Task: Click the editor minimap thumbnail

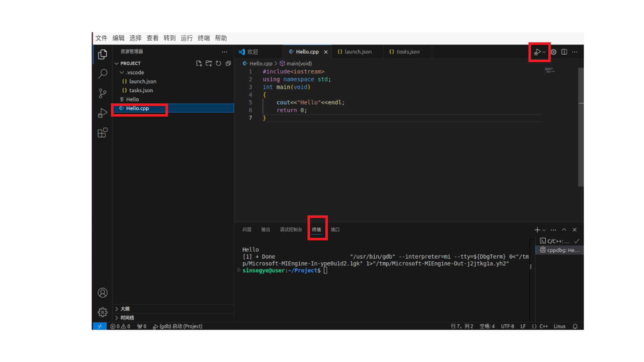Action: click(x=549, y=70)
